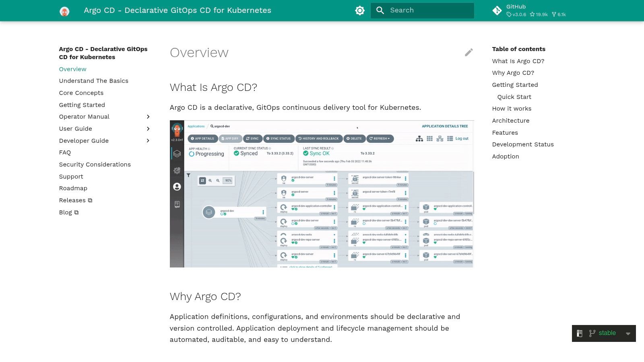Jump to Development Status section
644x362 pixels.
point(523,144)
